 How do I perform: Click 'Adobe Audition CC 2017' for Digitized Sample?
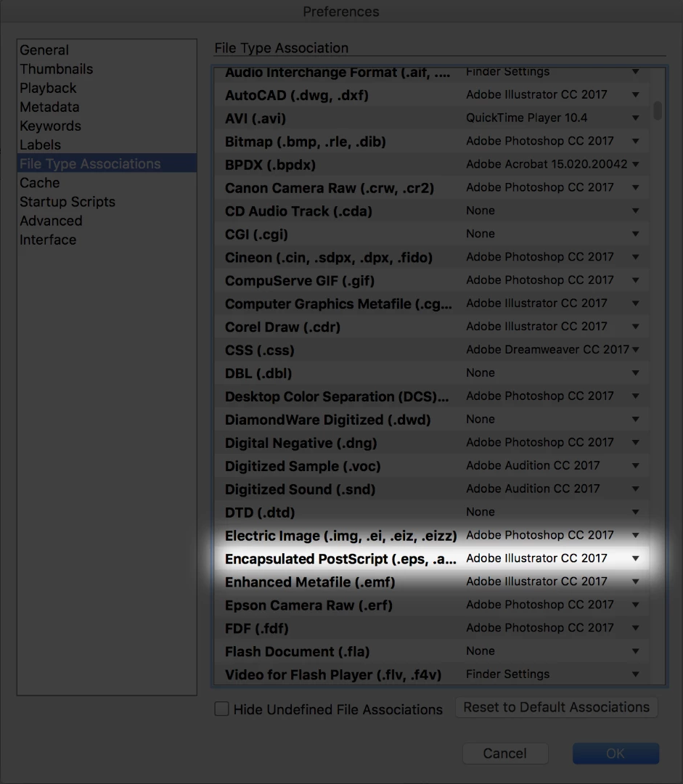[x=533, y=465]
